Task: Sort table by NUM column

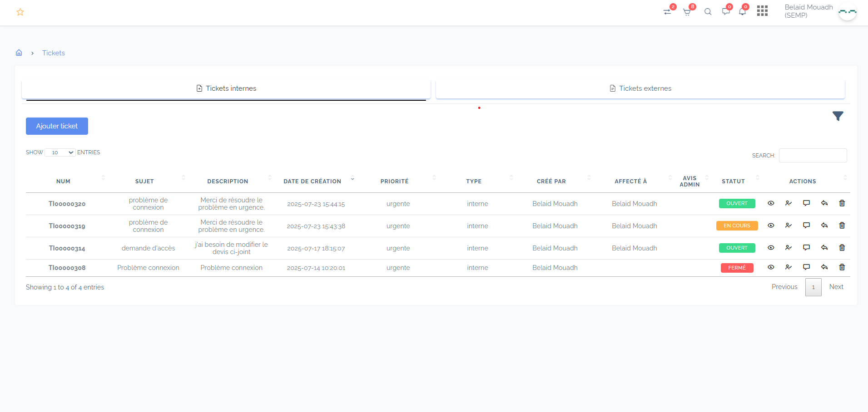Action: tap(63, 181)
